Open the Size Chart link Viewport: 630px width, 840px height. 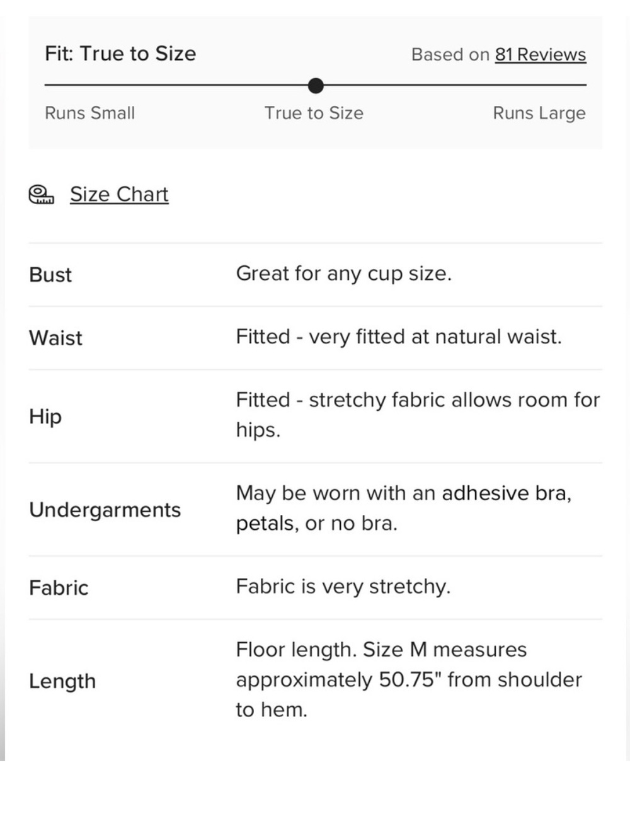click(x=119, y=194)
